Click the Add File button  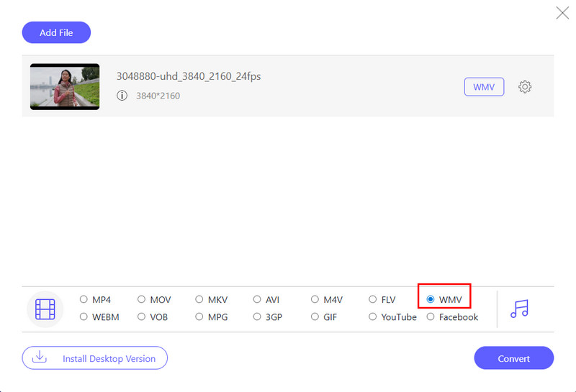pyautogui.click(x=57, y=32)
